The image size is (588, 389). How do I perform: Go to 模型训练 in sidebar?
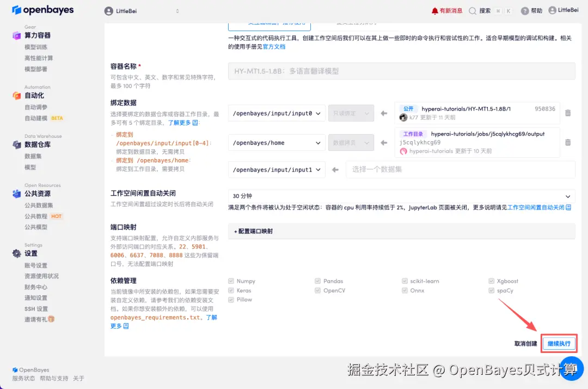[x=36, y=47]
